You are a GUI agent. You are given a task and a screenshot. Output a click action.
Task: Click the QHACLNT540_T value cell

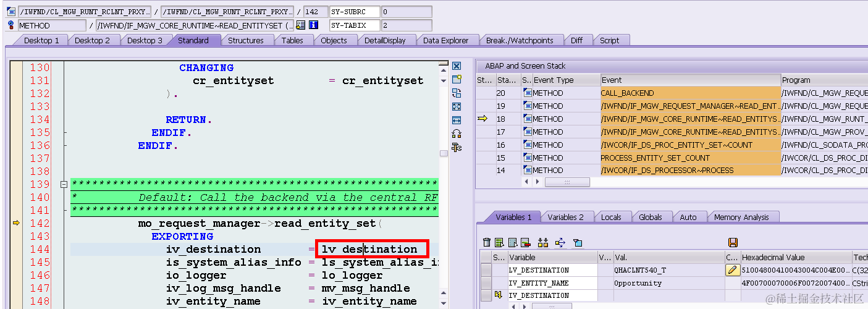[668, 270]
